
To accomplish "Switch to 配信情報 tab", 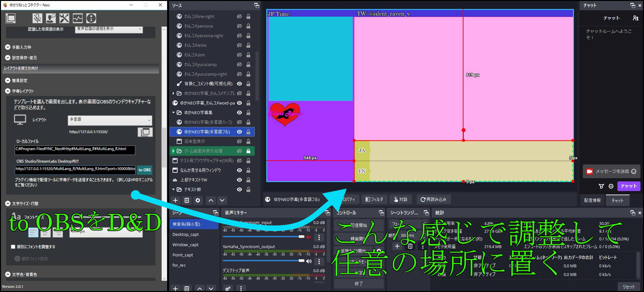I will (592, 200).
